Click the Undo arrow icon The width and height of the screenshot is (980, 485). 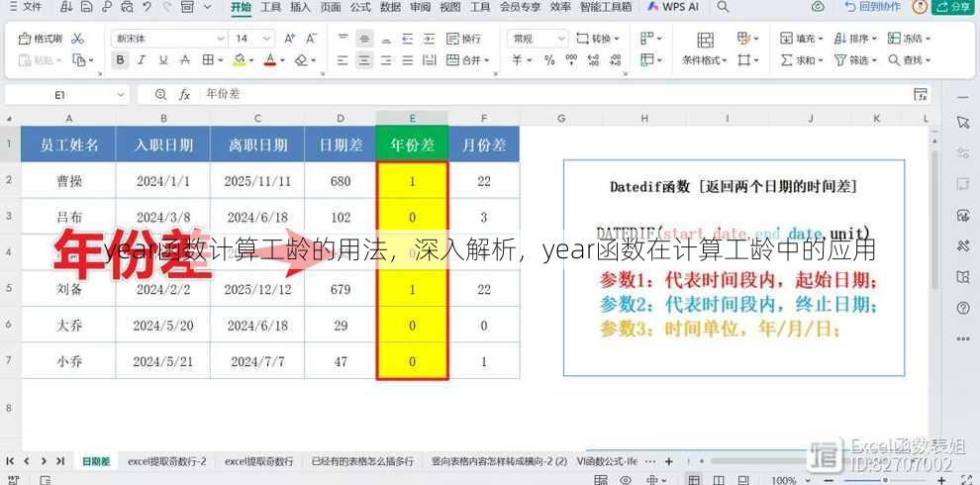click(147, 7)
